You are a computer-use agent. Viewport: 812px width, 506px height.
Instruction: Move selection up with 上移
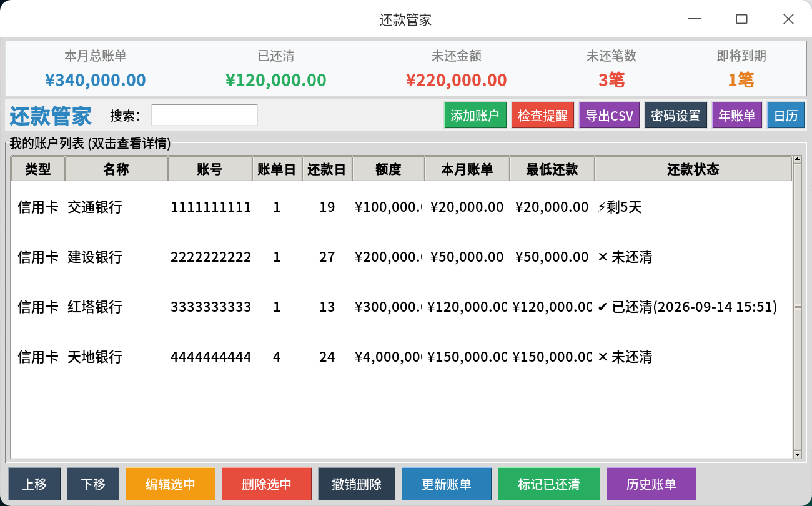click(34, 484)
